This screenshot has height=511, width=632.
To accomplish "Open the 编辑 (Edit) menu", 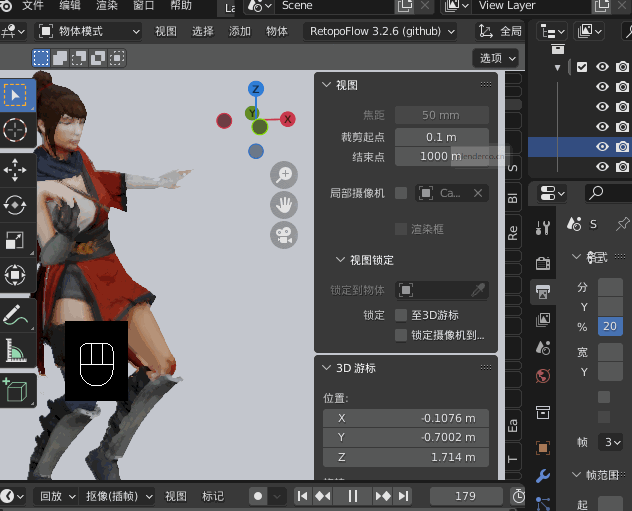I will point(70,6).
